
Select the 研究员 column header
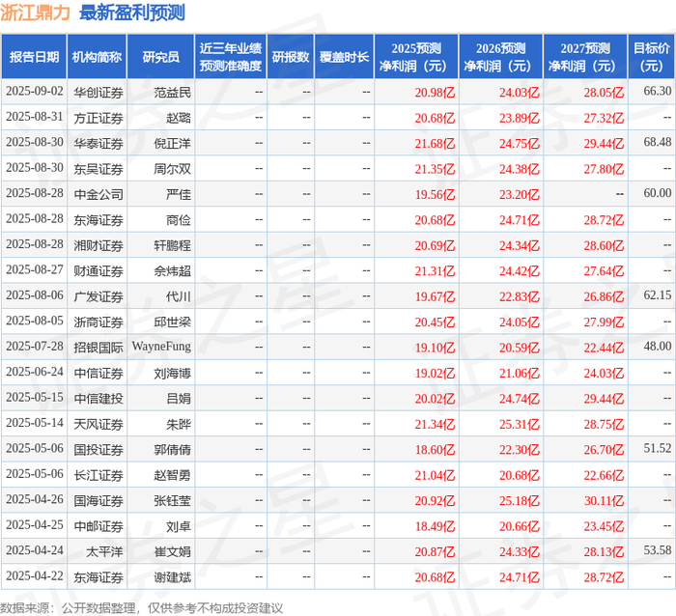pos(161,57)
